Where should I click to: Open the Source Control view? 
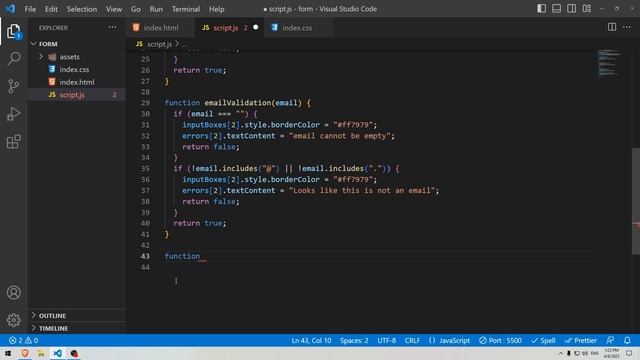[13, 86]
